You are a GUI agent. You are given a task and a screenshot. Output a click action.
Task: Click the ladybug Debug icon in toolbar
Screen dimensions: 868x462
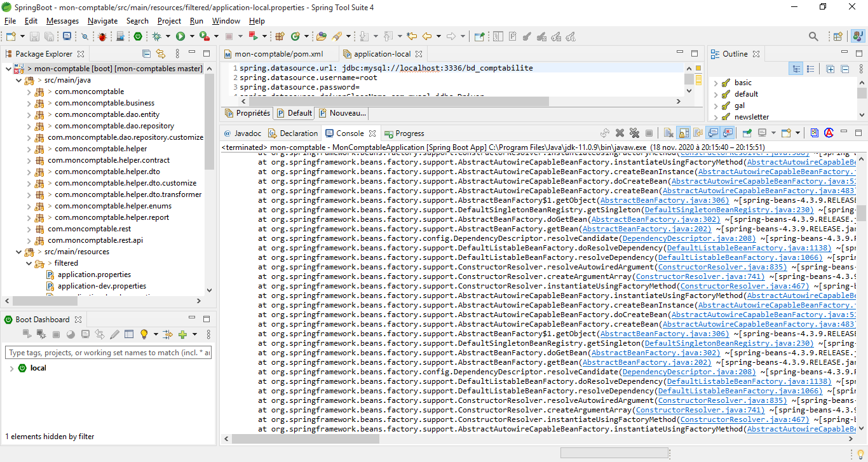[x=102, y=37]
